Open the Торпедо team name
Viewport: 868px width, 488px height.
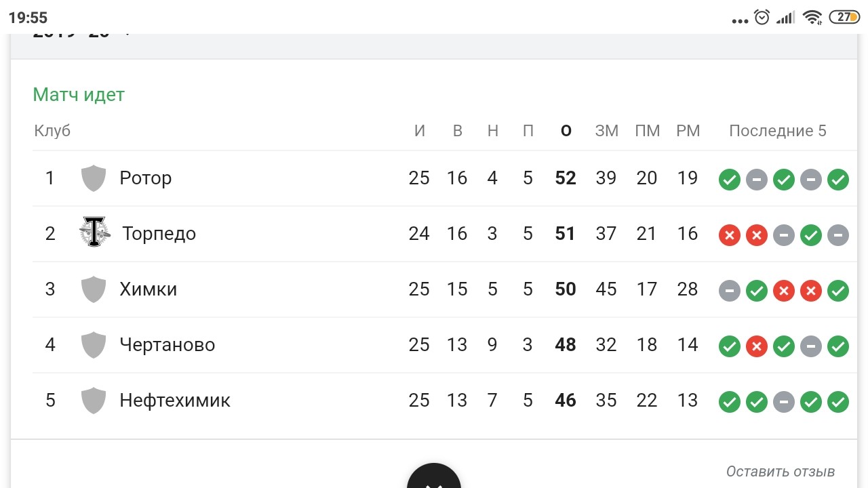159,234
